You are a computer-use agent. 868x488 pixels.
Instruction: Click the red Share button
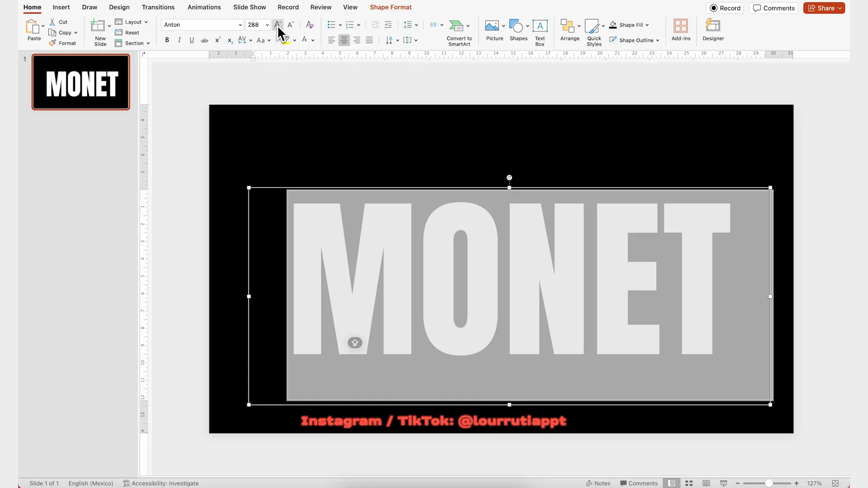(x=824, y=8)
